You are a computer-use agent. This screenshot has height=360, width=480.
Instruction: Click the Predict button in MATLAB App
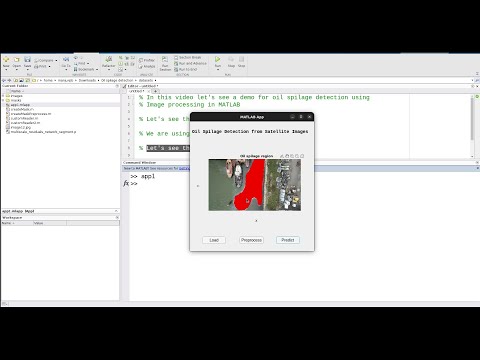[288, 240]
